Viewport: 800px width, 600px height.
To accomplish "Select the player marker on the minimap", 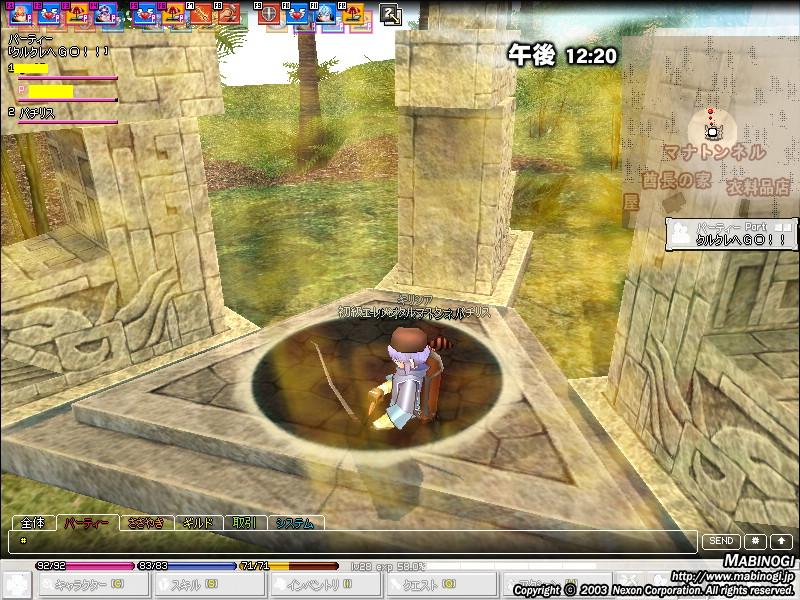I will pos(713,132).
